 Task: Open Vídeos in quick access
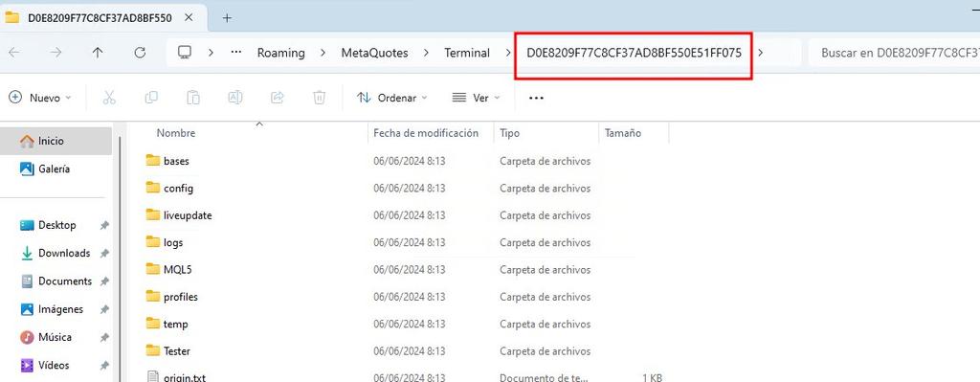click(54, 365)
